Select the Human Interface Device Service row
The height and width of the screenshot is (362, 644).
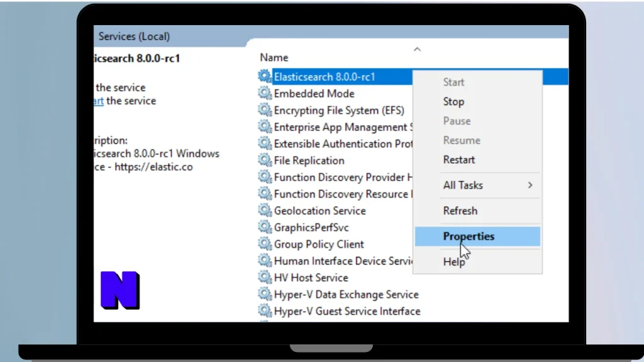coord(343,261)
